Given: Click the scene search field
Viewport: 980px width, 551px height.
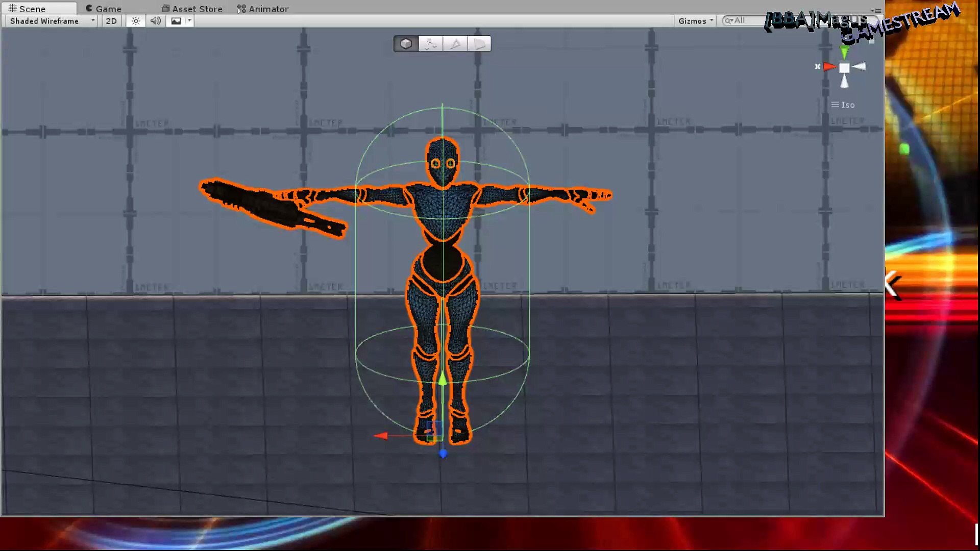Looking at the screenshot, I should tap(744, 20).
